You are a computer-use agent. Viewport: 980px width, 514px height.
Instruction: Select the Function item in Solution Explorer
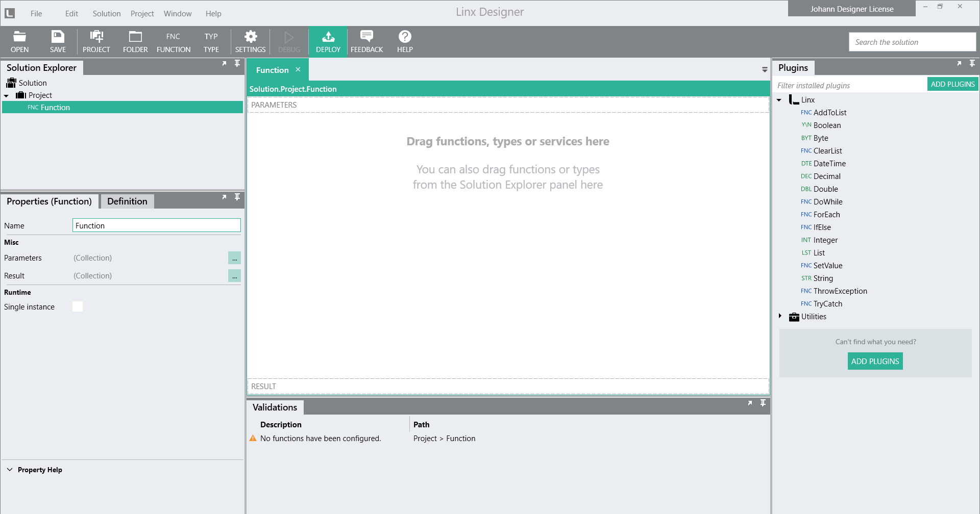(x=122, y=107)
